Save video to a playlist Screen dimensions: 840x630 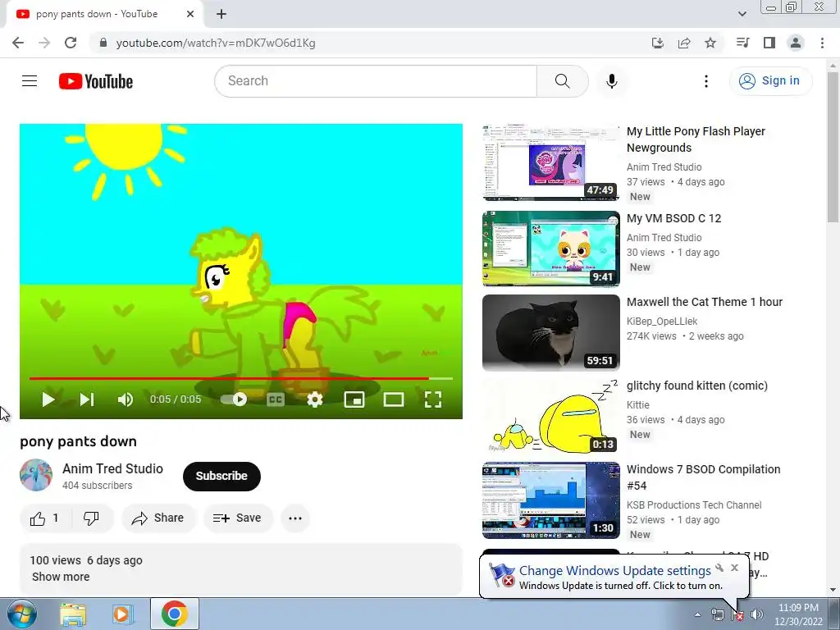pyautogui.click(x=237, y=518)
